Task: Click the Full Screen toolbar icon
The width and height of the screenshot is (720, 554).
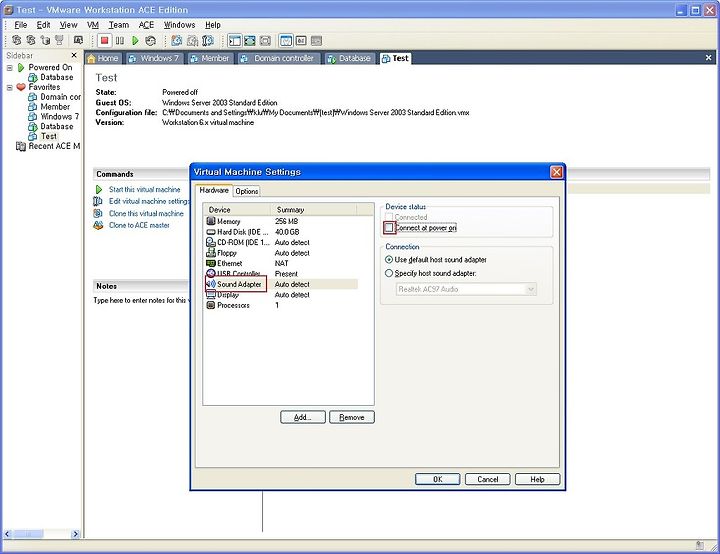Action: (x=250, y=41)
